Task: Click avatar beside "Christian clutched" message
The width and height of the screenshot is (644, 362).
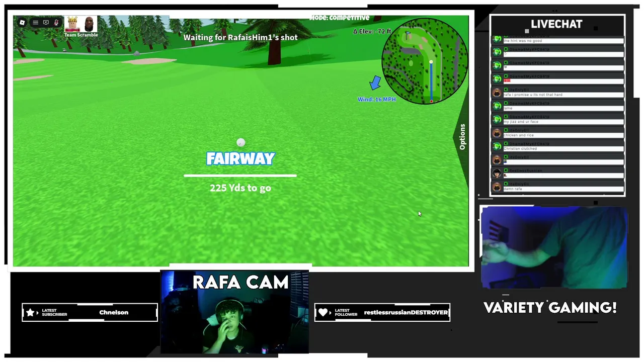Action: (x=497, y=146)
